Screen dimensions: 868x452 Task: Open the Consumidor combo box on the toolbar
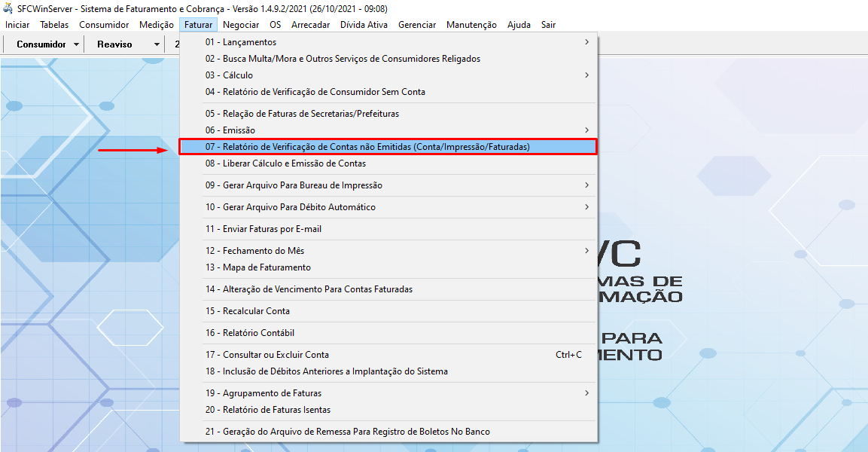(x=43, y=44)
